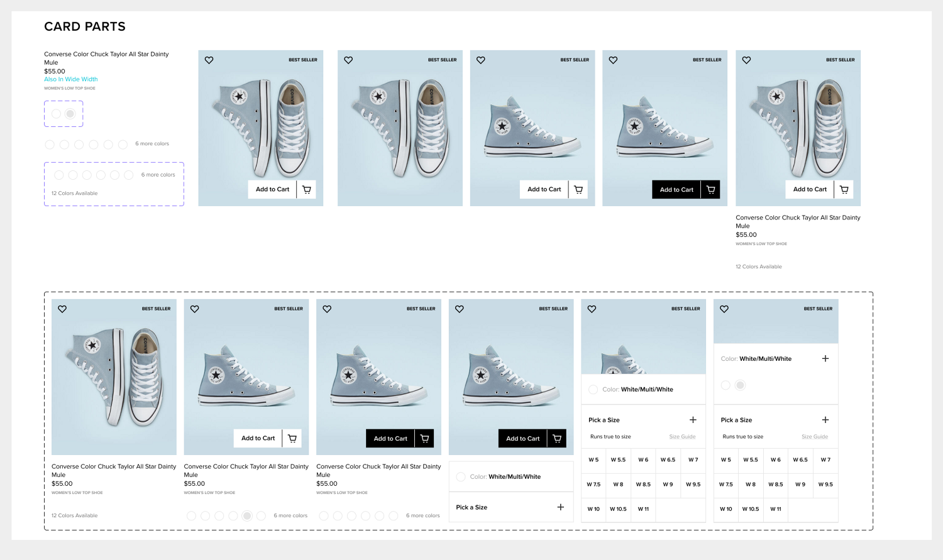Favorite dashed-box card showing 12 Colors Available
This screenshot has height=560, width=943.
click(x=62, y=309)
